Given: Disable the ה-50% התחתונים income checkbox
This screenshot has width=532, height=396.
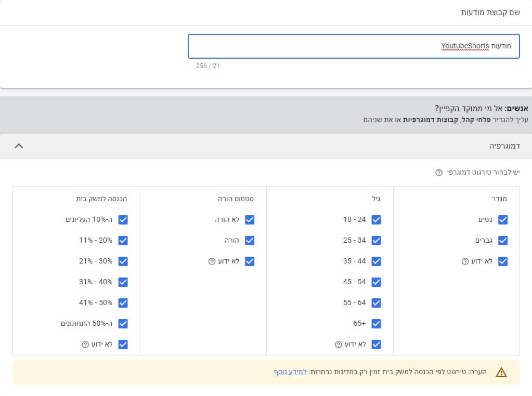Looking at the screenshot, I should point(123,324).
